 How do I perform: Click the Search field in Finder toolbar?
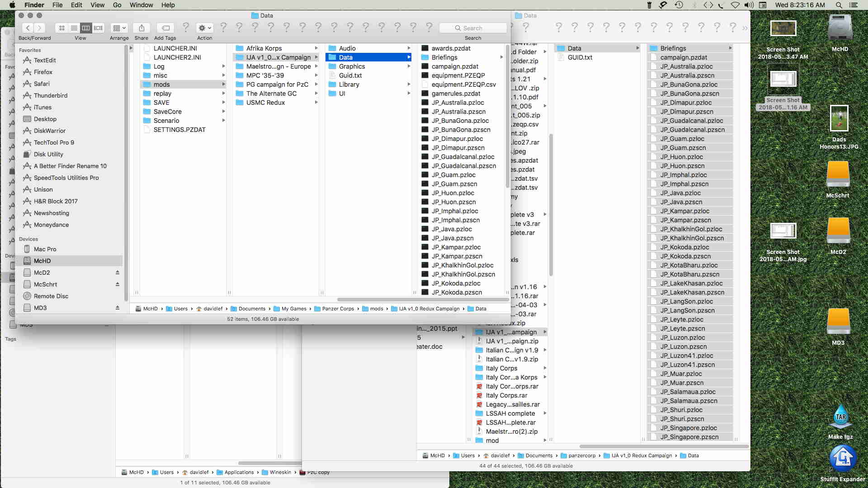click(x=473, y=28)
